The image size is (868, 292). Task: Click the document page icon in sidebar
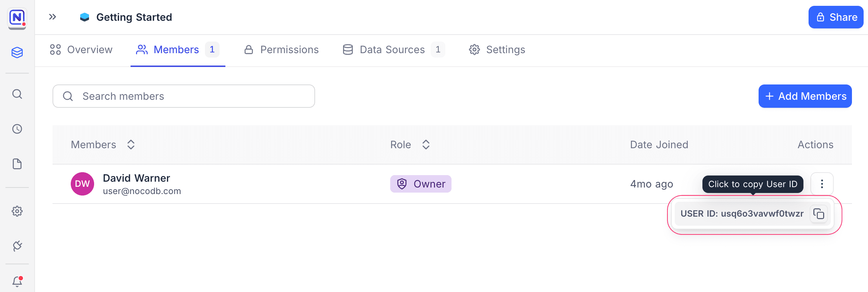17,164
